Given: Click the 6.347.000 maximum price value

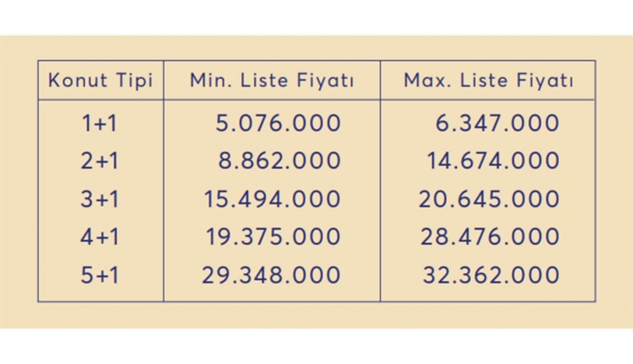Looking at the screenshot, I should pyautogui.click(x=497, y=124).
